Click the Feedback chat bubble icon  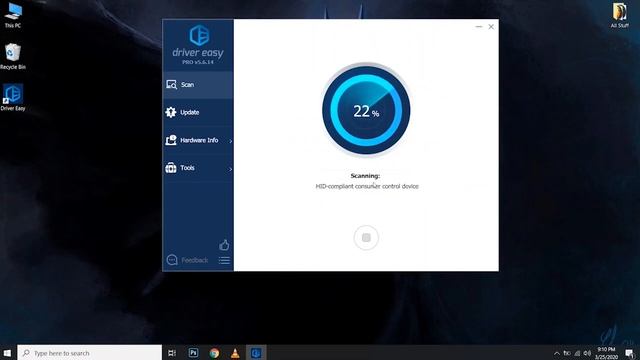172,260
